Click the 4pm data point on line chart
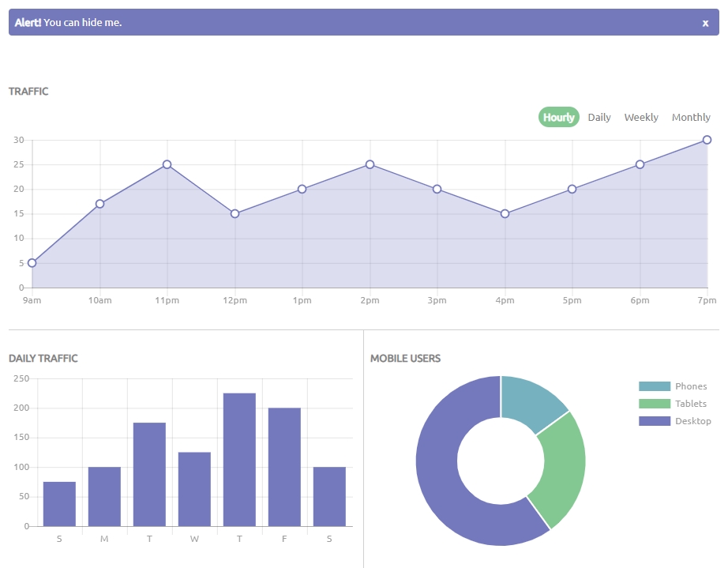This screenshot has width=728, height=568. pyautogui.click(x=505, y=213)
